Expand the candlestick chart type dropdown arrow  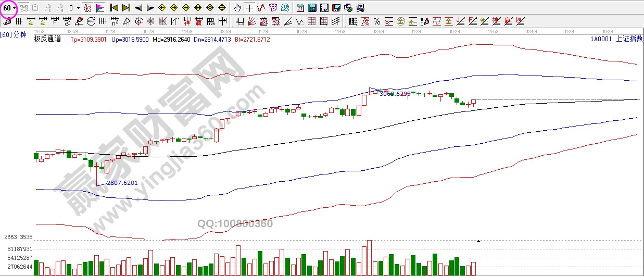(78, 8)
